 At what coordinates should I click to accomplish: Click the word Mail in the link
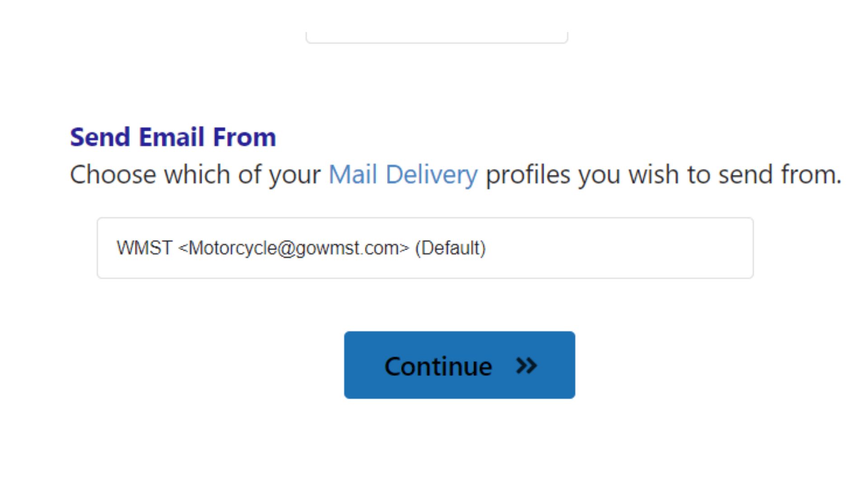coord(353,174)
